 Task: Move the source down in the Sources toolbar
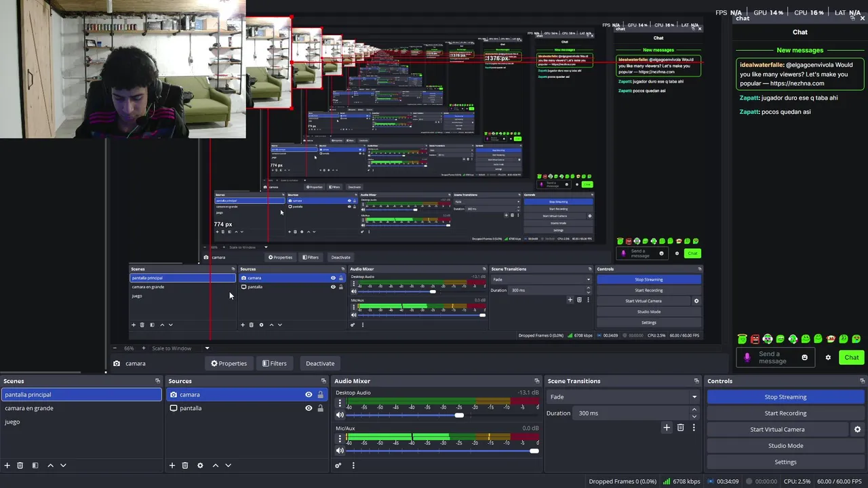pyautogui.click(x=228, y=466)
